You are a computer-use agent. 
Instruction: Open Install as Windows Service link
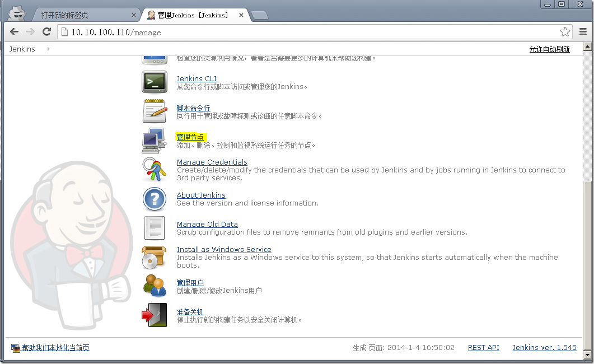[x=224, y=249]
